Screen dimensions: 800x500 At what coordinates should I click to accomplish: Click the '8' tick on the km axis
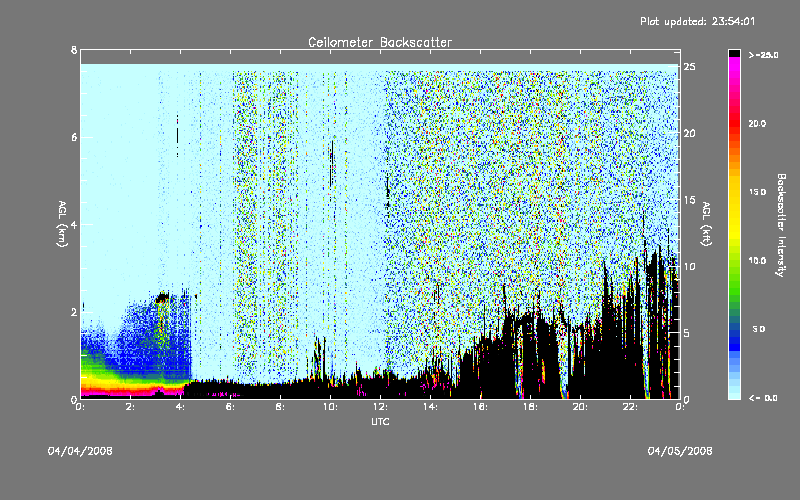pos(74,50)
